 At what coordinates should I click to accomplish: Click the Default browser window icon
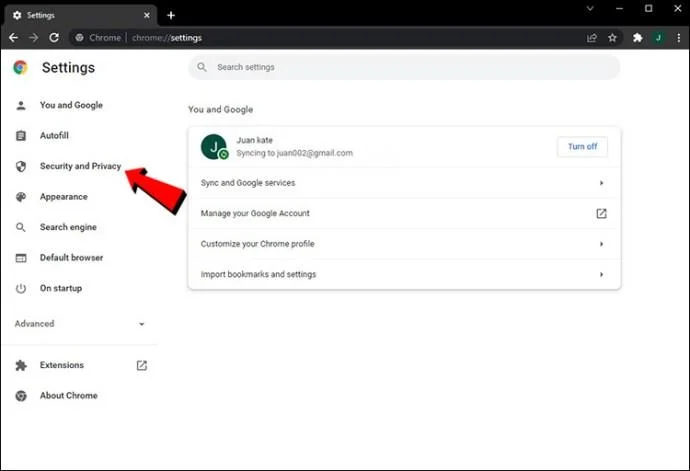click(x=21, y=258)
